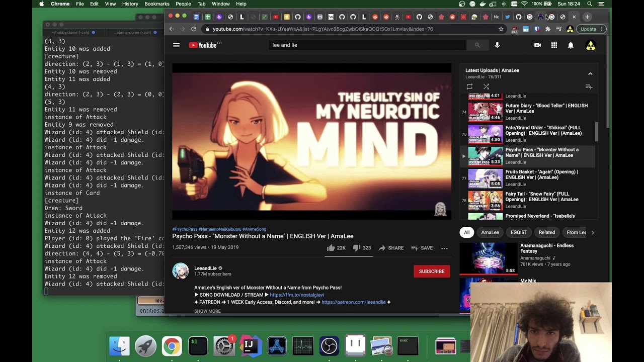
Task: Open the Patreon leeandlie link
Action: point(354,302)
